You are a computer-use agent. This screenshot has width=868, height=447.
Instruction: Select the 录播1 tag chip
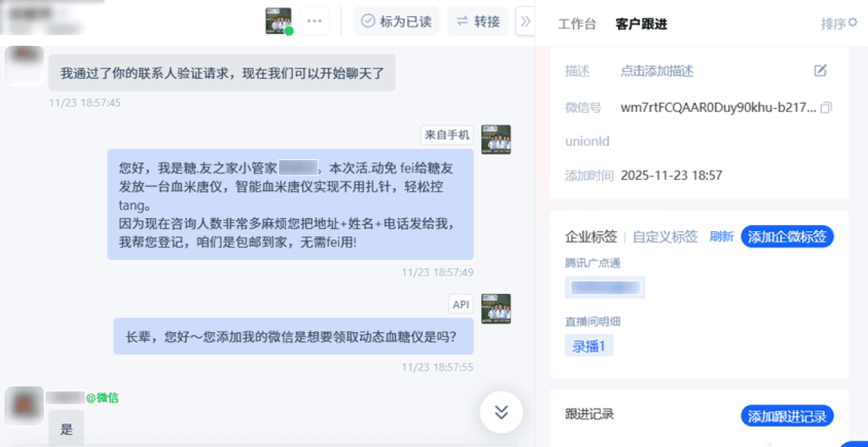point(589,345)
